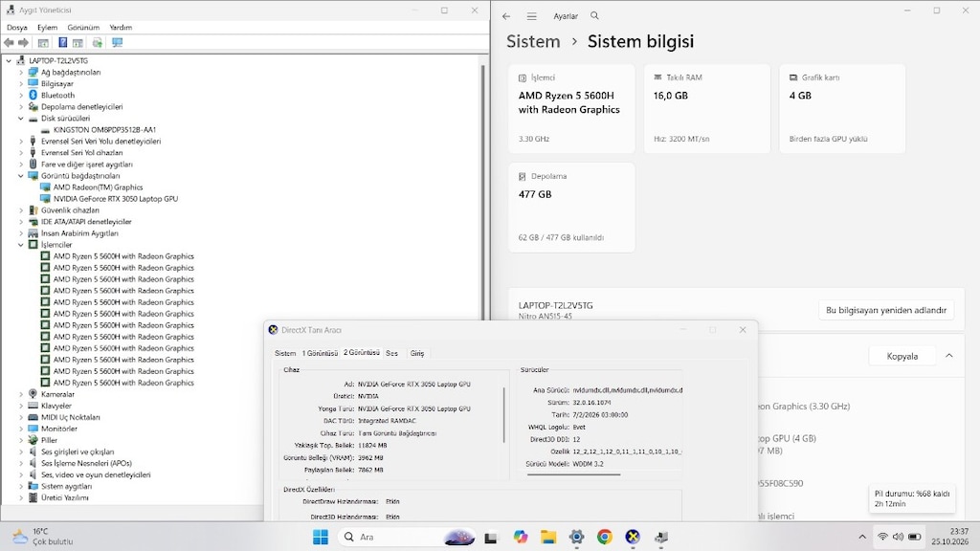Show hidden tray icons chevron

click(862, 537)
